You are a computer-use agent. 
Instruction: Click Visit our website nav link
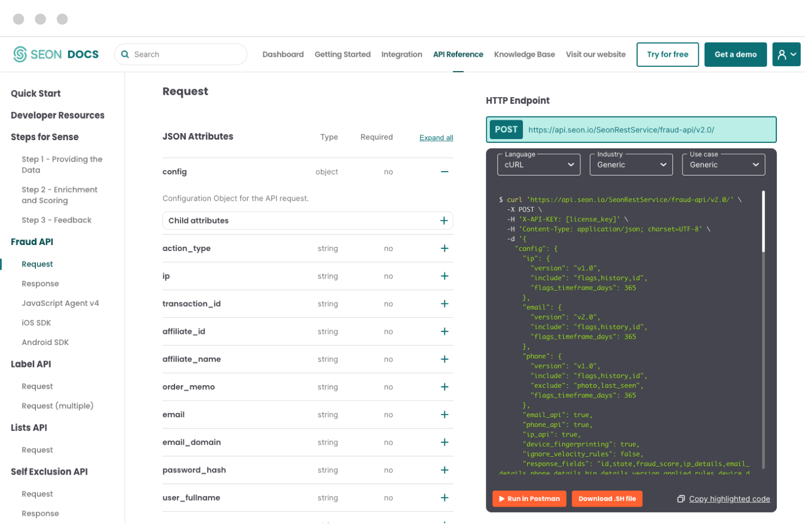click(596, 54)
